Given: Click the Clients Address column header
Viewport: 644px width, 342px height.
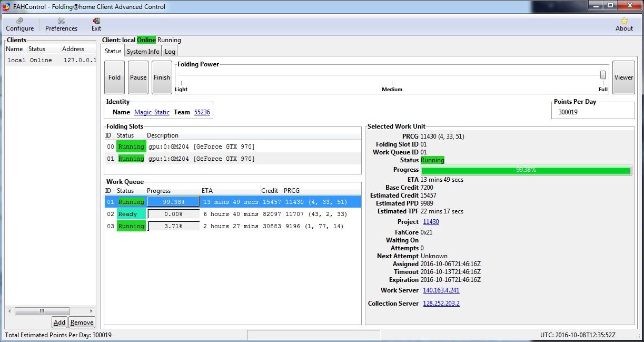Looking at the screenshot, I should [73, 49].
